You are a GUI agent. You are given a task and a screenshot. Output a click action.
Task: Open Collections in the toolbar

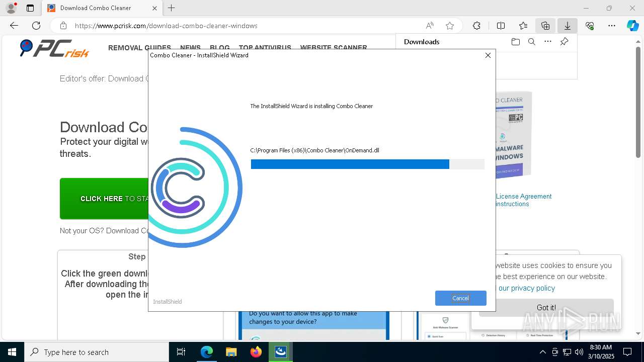(x=545, y=26)
